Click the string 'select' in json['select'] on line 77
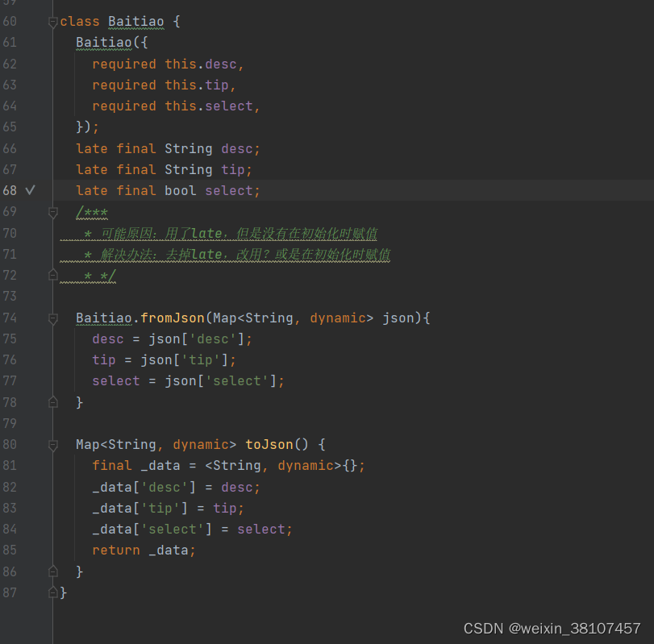 237,381
